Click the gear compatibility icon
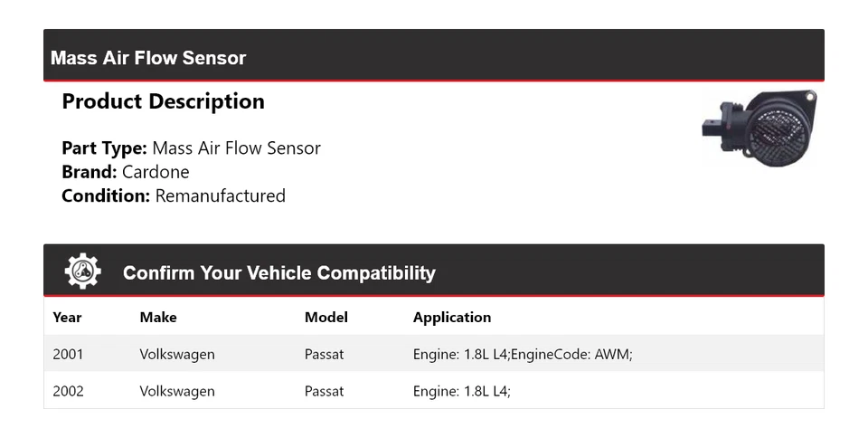The image size is (868, 438). [x=82, y=271]
